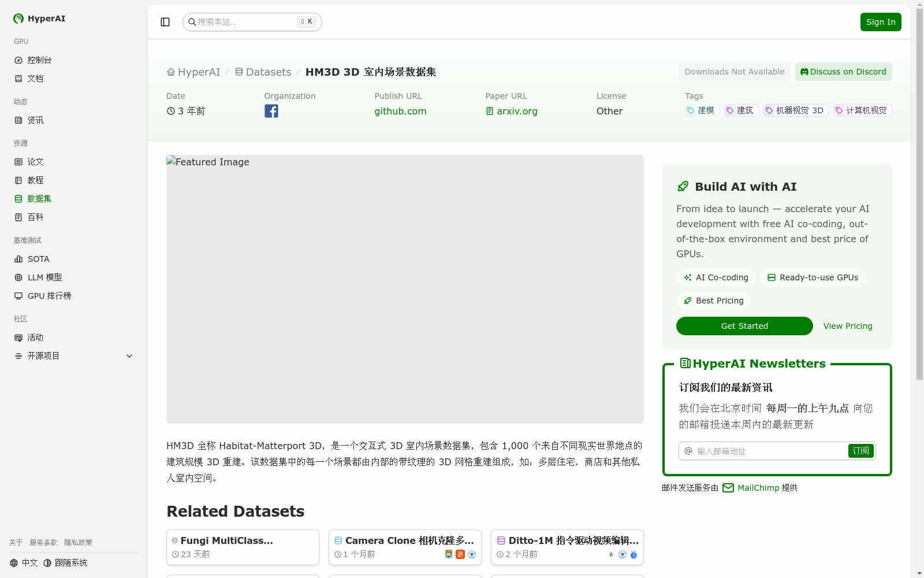
Task: Click the Sign In button
Action: 881,22
